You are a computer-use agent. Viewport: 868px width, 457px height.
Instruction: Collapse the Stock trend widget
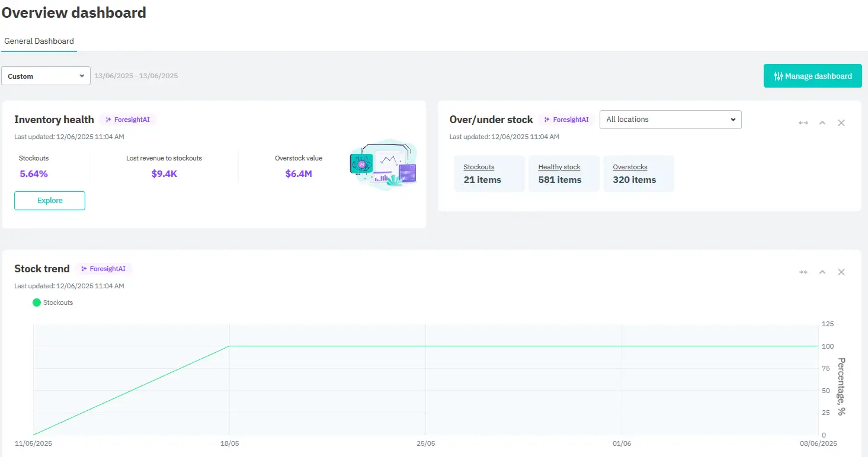tap(822, 272)
